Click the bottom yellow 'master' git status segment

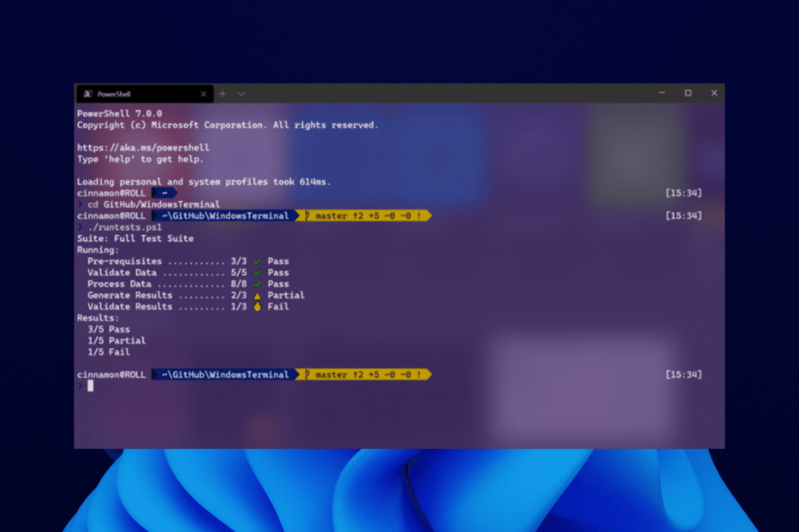(x=365, y=374)
